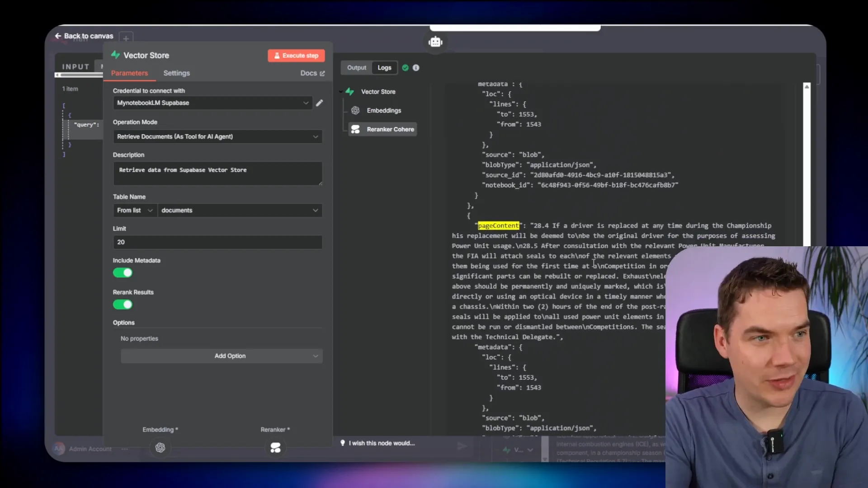Image resolution: width=868 pixels, height=488 pixels.
Task: Collapse the Vector Store tree node
Action: point(341,92)
